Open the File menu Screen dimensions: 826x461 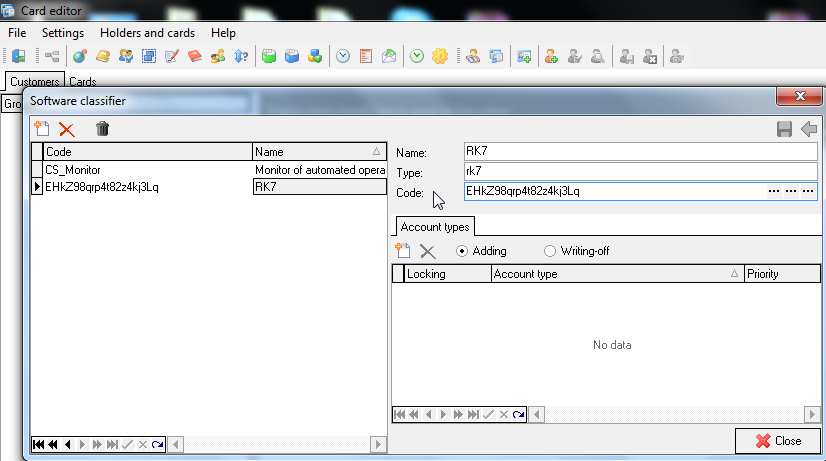click(17, 33)
